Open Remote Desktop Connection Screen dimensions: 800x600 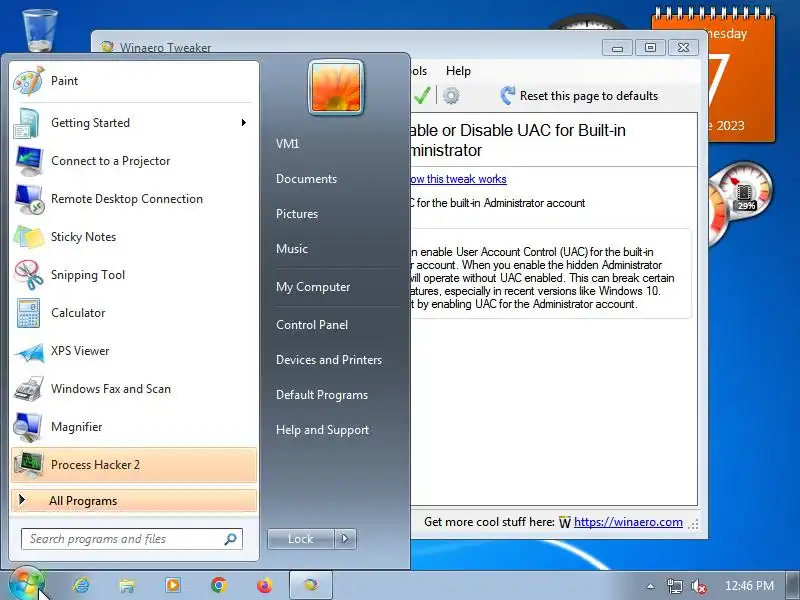[x=134, y=199]
